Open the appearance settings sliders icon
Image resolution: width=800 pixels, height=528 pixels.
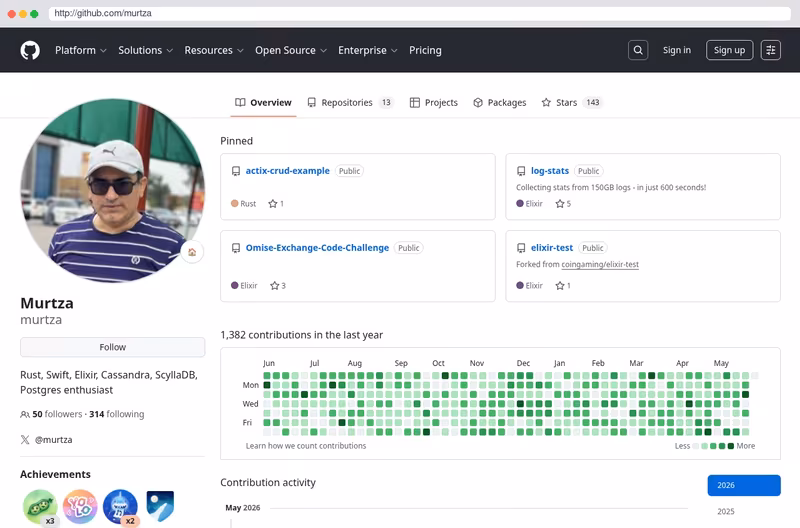(770, 50)
